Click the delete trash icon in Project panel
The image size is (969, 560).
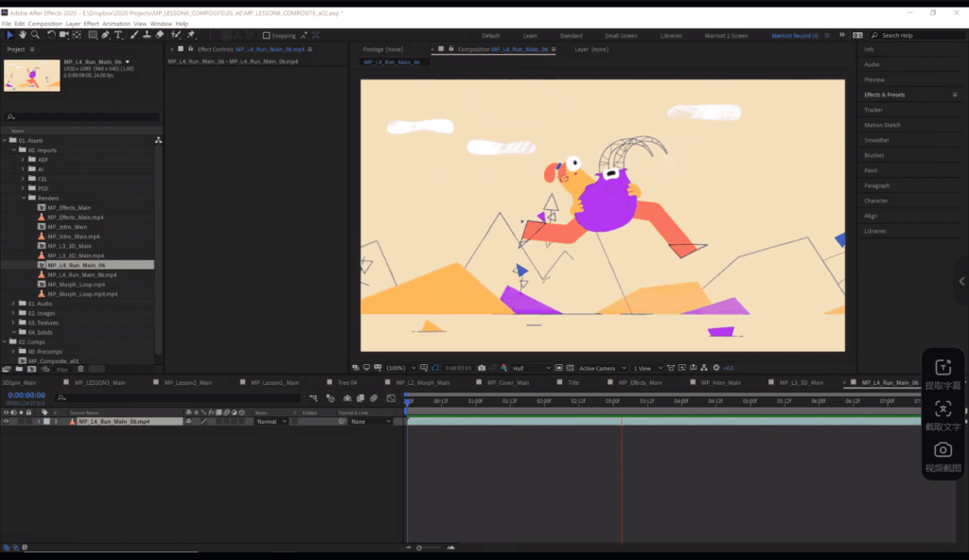coord(80,369)
